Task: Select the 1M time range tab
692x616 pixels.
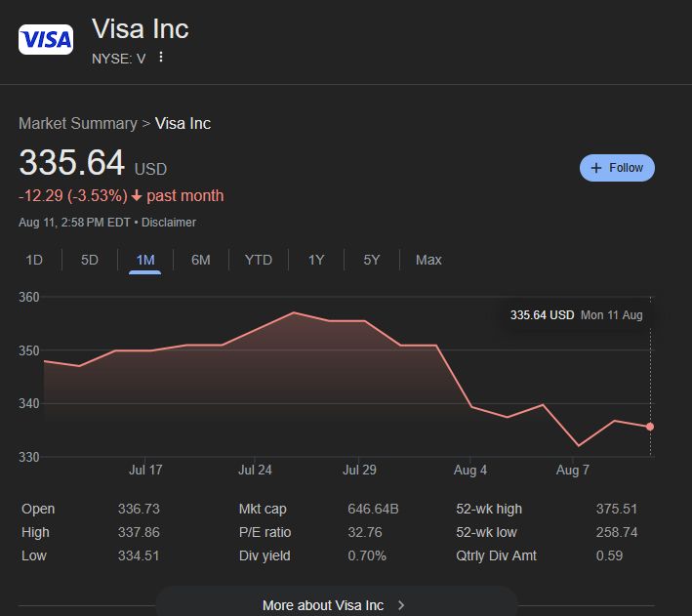Action: (145, 260)
